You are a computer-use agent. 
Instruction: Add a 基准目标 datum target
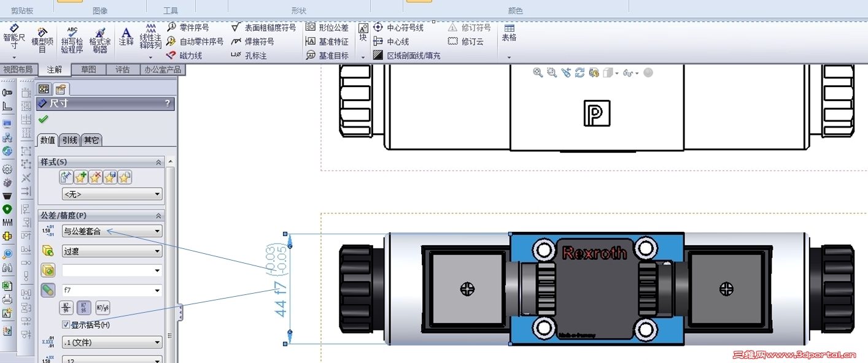(x=327, y=55)
